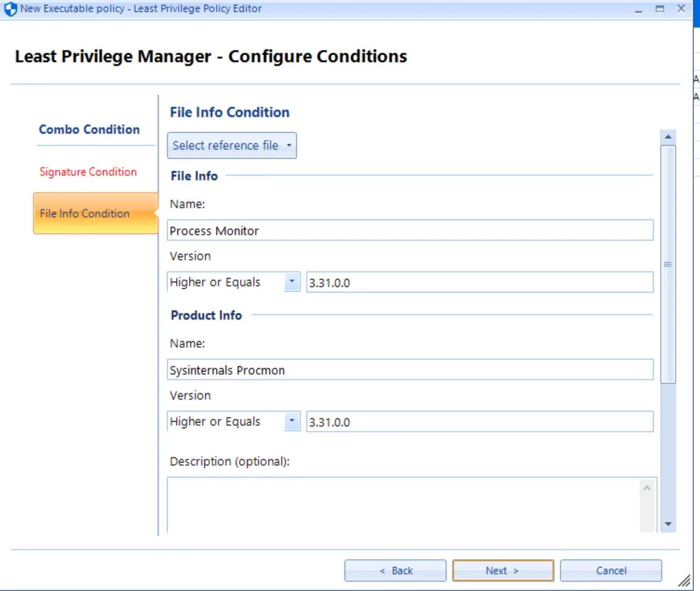Click inside the Description optional text area
This screenshot has height=591, width=700.
(x=403, y=502)
